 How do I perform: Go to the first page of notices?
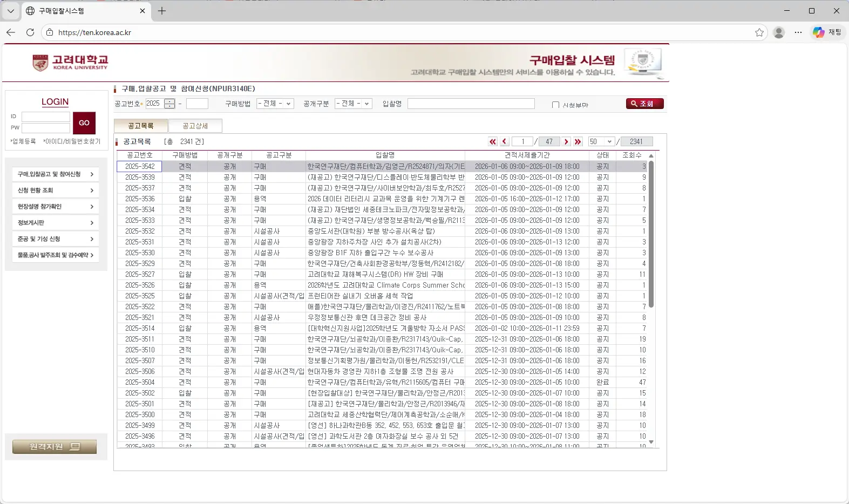click(x=493, y=141)
